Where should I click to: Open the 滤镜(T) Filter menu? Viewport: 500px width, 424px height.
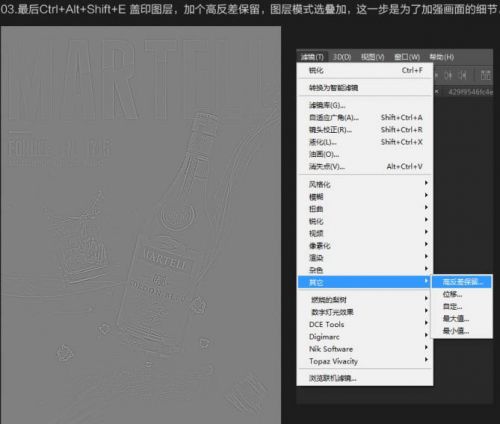pyautogui.click(x=312, y=57)
